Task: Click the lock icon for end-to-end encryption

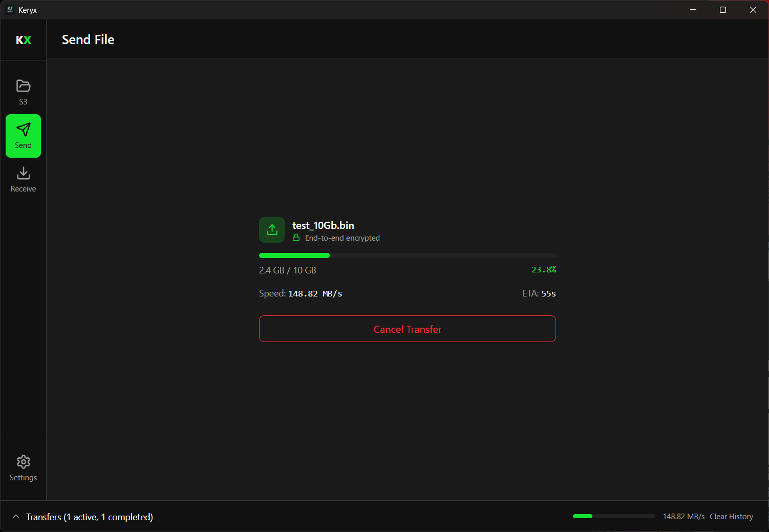Action: pyautogui.click(x=296, y=238)
